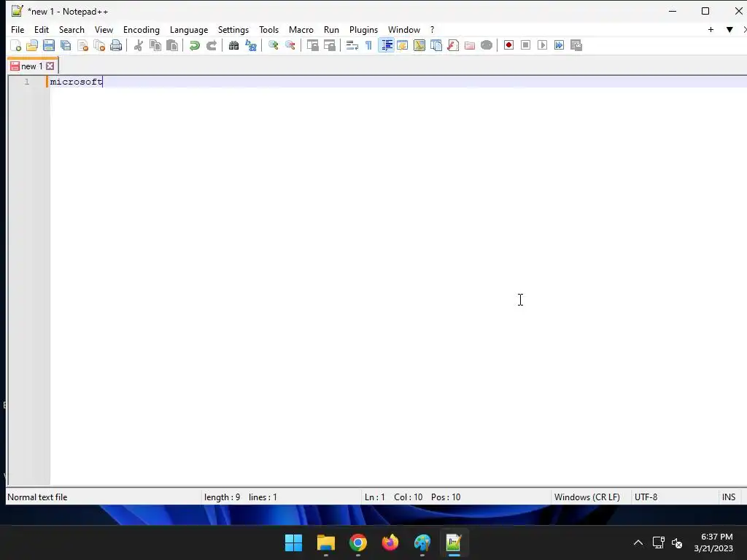Screen dimensions: 747x560
Task: Open the Windows Start menu
Action: [293, 542]
